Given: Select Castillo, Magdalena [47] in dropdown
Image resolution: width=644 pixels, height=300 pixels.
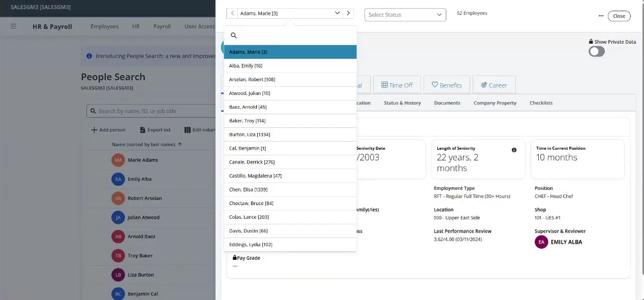Looking at the screenshot, I should click(x=290, y=176).
